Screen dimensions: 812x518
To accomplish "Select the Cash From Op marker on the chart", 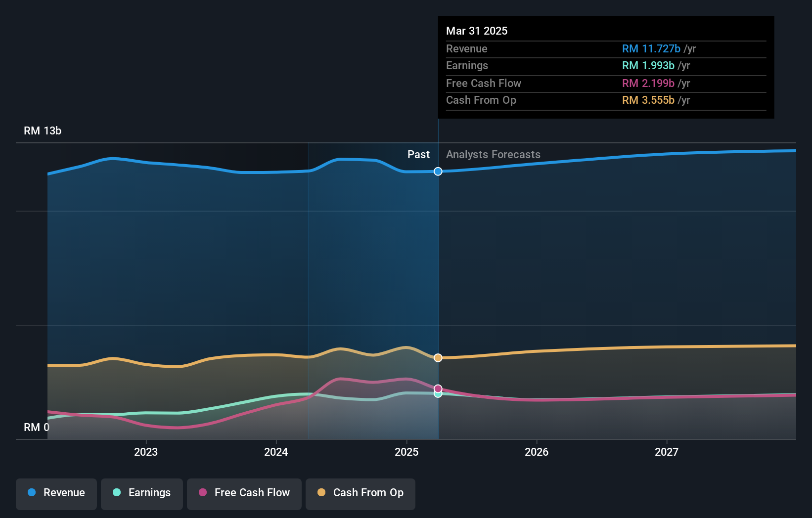I will click(x=438, y=357).
